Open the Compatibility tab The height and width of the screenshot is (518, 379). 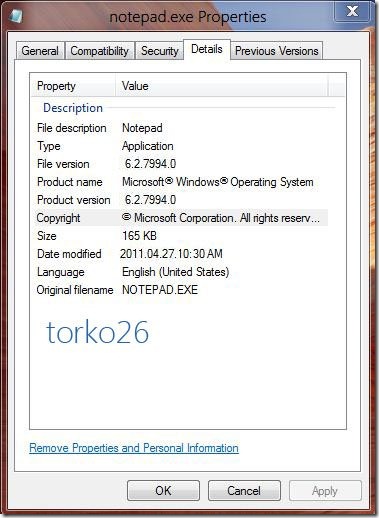click(100, 51)
